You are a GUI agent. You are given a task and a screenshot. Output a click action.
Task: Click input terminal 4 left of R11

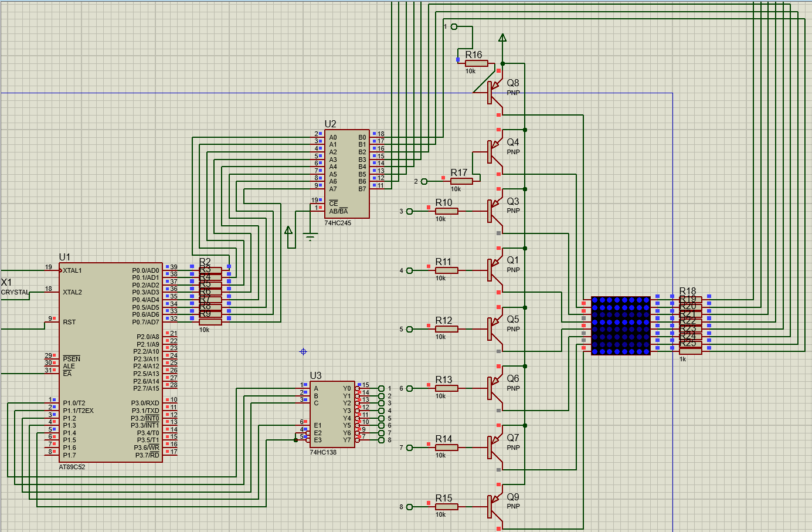tap(409, 270)
